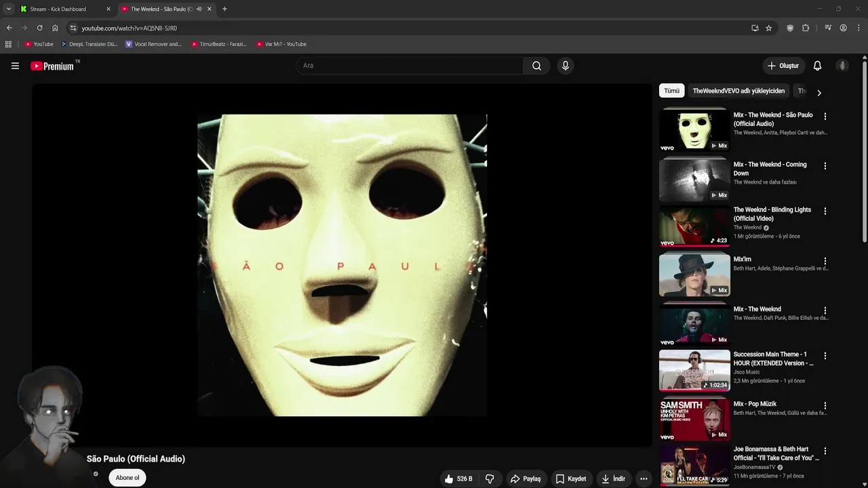Open JoeBonamassaTV channel name

pos(754,467)
